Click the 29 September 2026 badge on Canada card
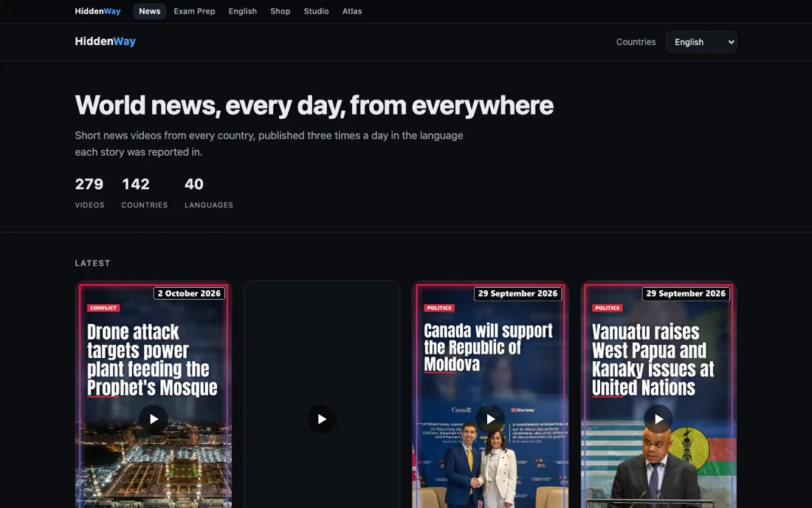This screenshot has width=812, height=508. (x=517, y=294)
